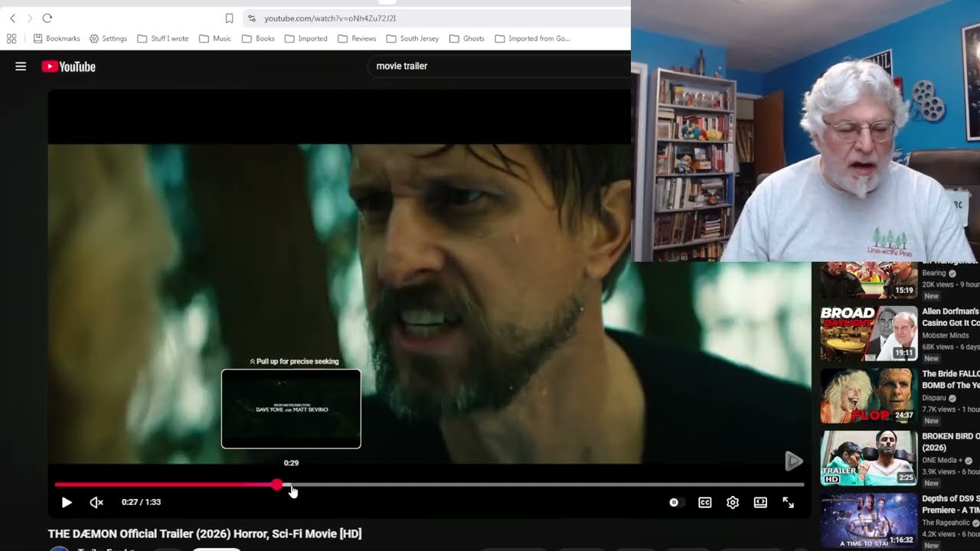The width and height of the screenshot is (980, 551).
Task: Open the 'Stuff I wrote' bookmark folder
Action: [162, 38]
